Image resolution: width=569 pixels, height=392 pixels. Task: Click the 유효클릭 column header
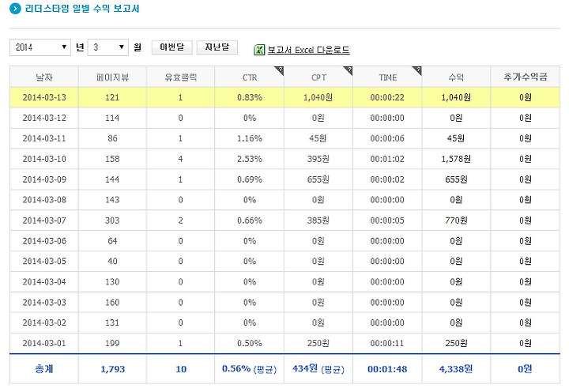181,77
